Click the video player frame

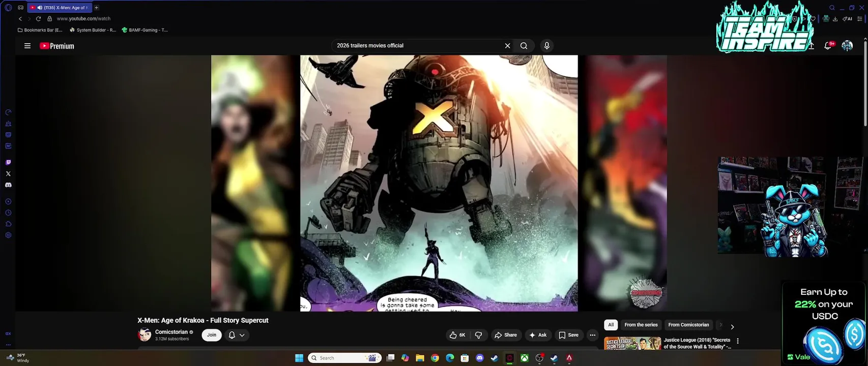439,183
